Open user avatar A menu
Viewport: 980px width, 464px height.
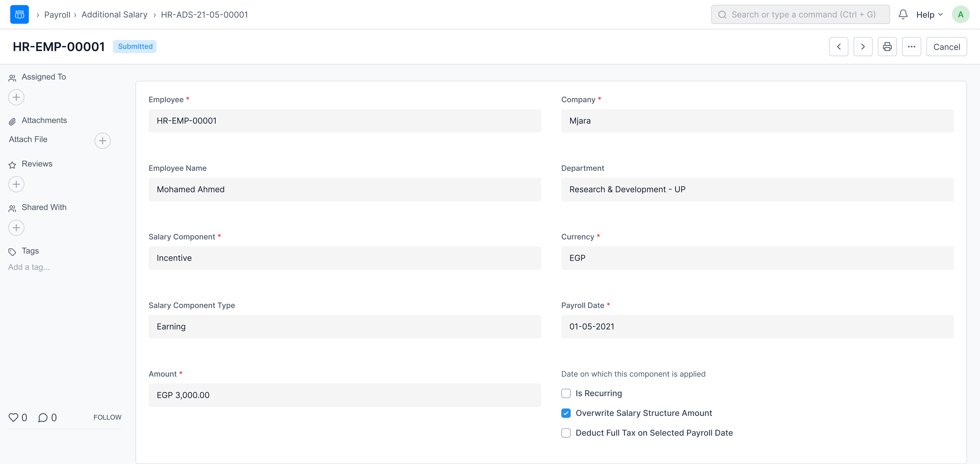[961, 14]
